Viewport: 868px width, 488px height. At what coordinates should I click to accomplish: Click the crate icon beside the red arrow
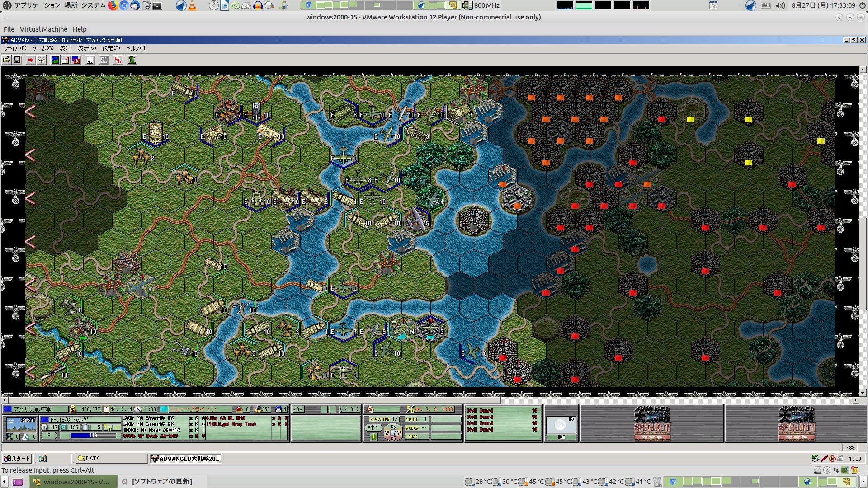[41, 60]
